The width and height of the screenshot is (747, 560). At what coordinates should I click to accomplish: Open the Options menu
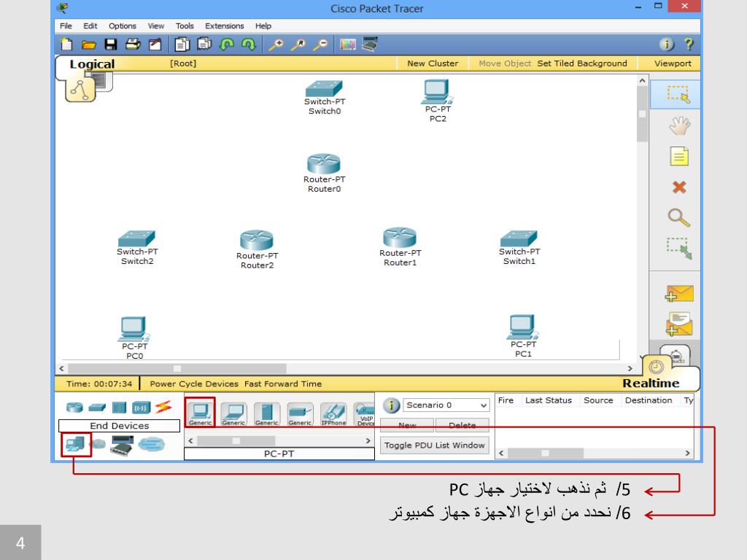(123, 26)
